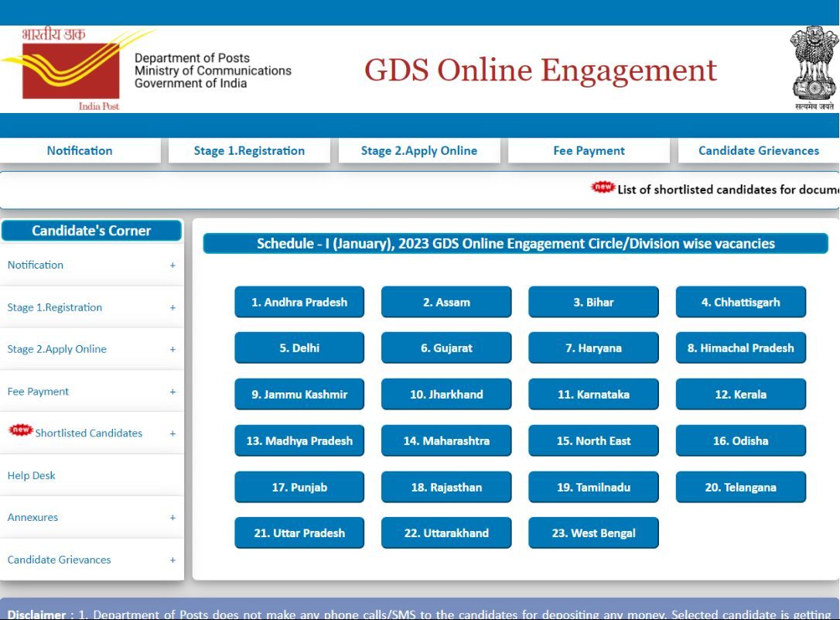Screen dimensions: 840x620
Task: Expand the plus next to sidebar Stage 1.Registration
Action: point(172,307)
